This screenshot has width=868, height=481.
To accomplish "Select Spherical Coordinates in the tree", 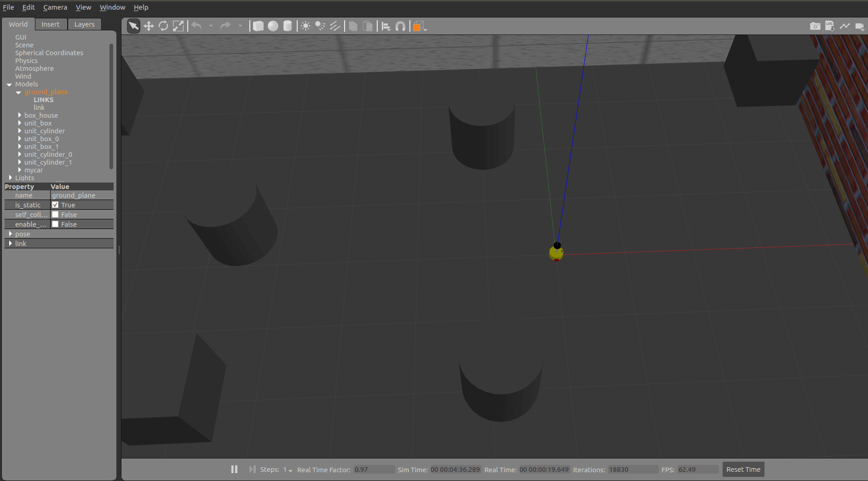I will pos(49,53).
